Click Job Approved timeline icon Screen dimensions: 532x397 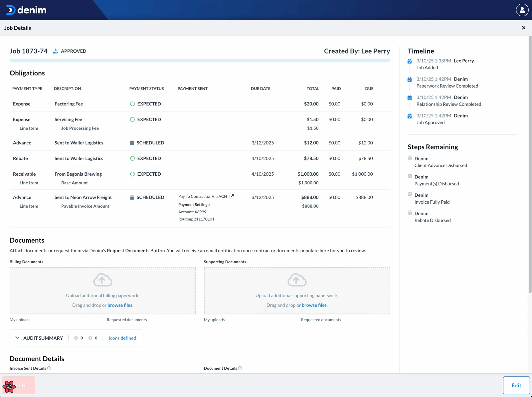(x=410, y=116)
